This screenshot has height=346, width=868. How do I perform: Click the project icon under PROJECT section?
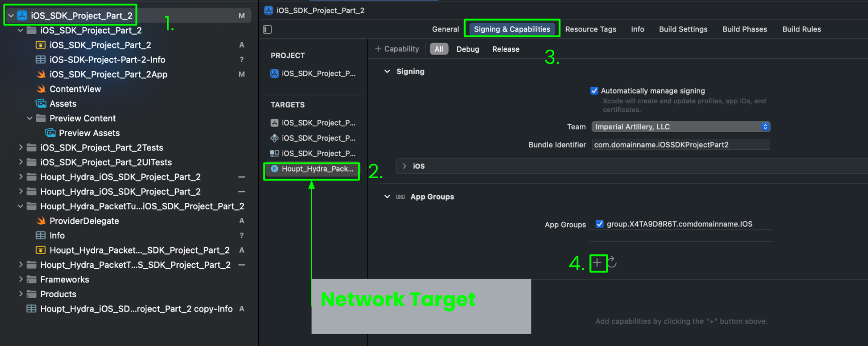(274, 73)
